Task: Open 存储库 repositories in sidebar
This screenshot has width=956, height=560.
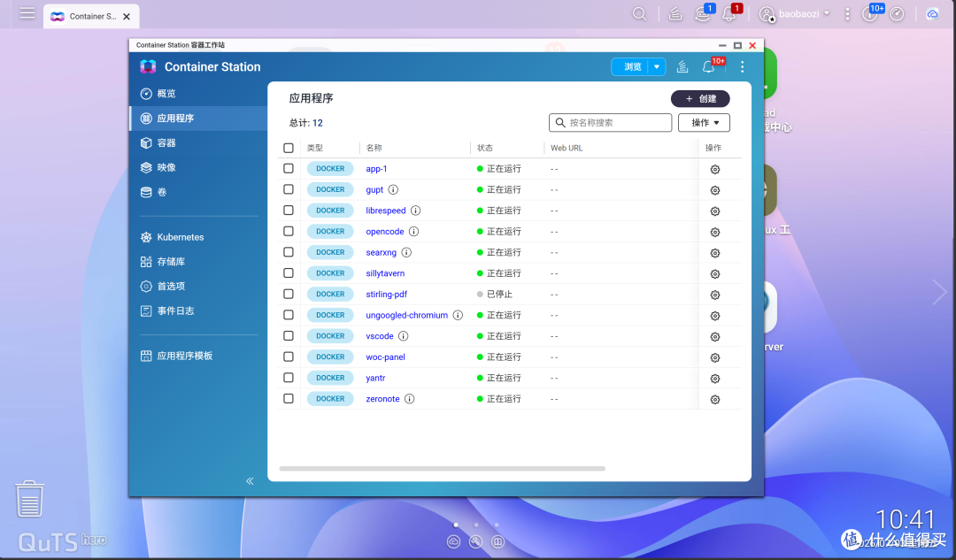Action: (x=198, y=261)
